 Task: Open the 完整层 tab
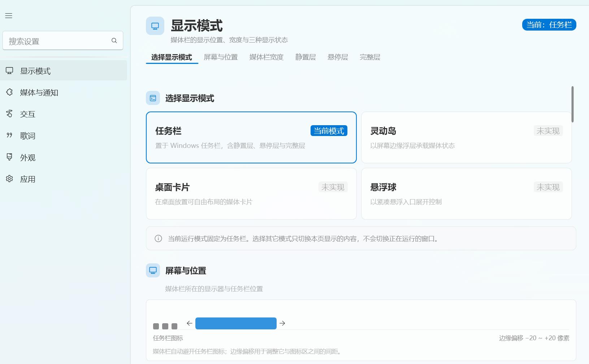370,57
